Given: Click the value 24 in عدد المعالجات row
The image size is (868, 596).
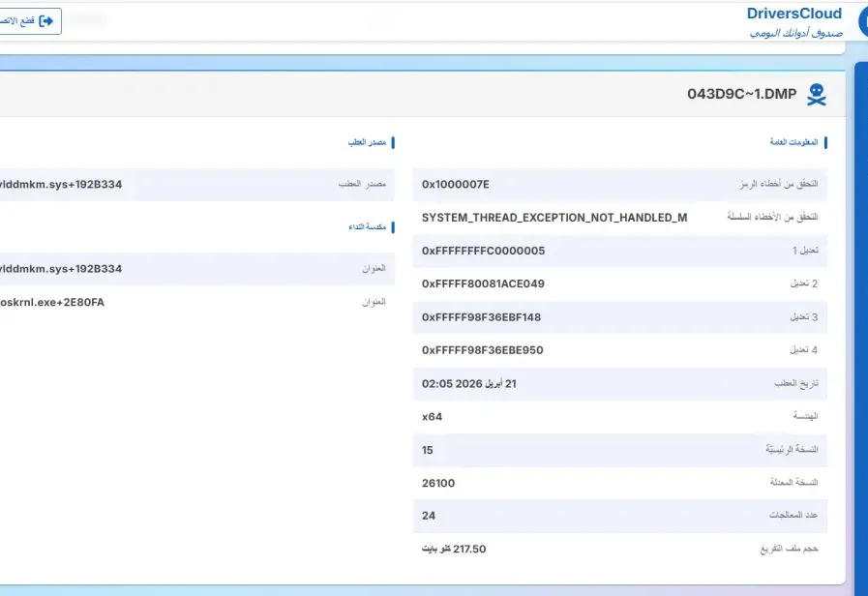Looking at the screenshot, I should (429, 516).
